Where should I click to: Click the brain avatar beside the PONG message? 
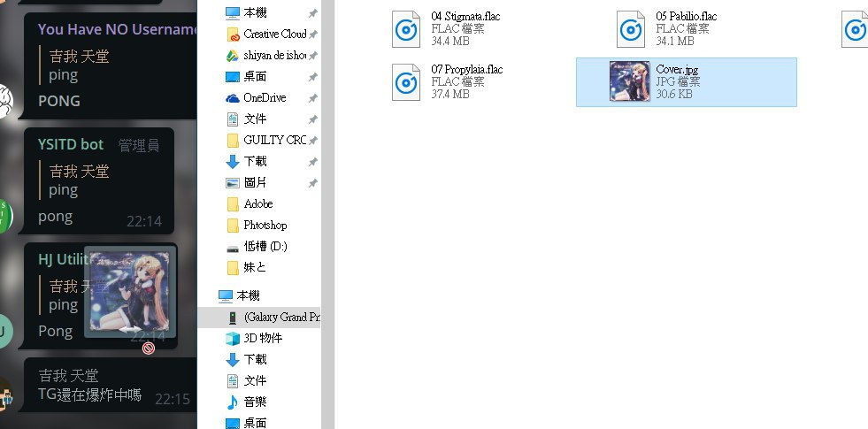click(5, 101)
